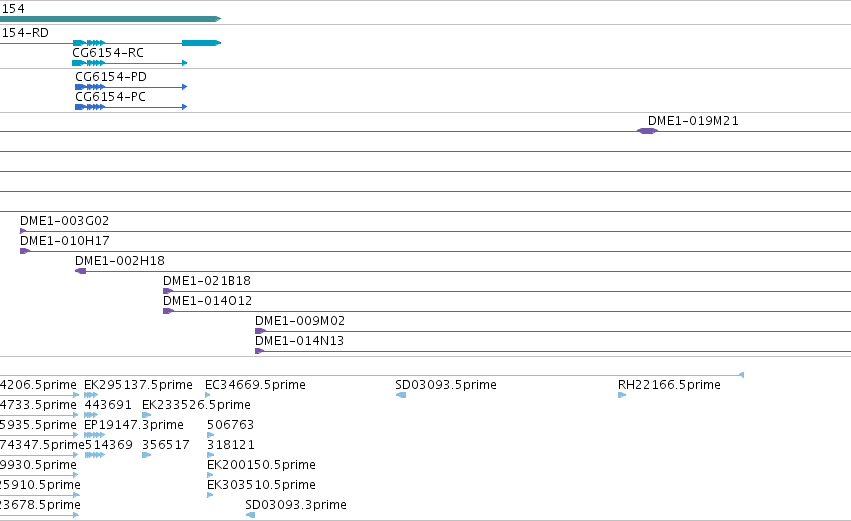Viewport: 851px width, 521px height.
Task: Click the SD03093.5prime EST label
Action: (446, 385)
